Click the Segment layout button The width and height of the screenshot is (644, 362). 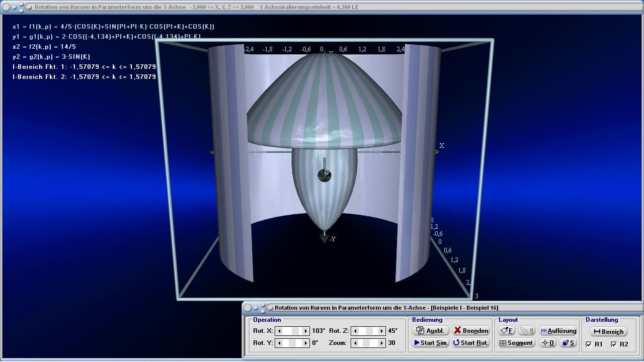(516, 342)
